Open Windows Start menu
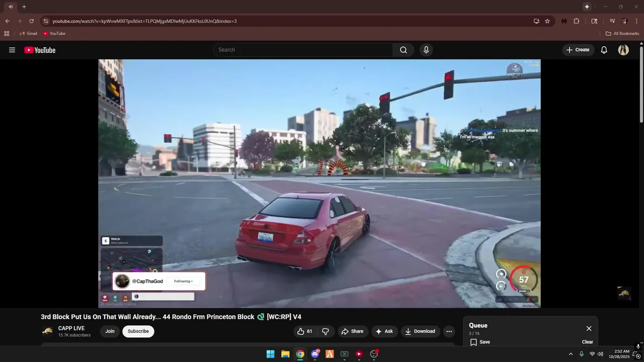This screenshot has width=644, height=362. [x=270, y=354]
